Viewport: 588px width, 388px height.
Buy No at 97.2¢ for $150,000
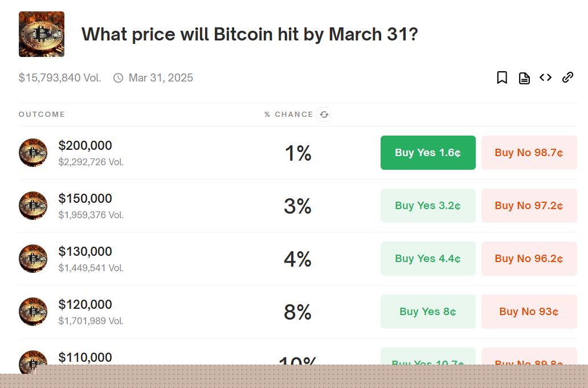click(x=529, y=206)
